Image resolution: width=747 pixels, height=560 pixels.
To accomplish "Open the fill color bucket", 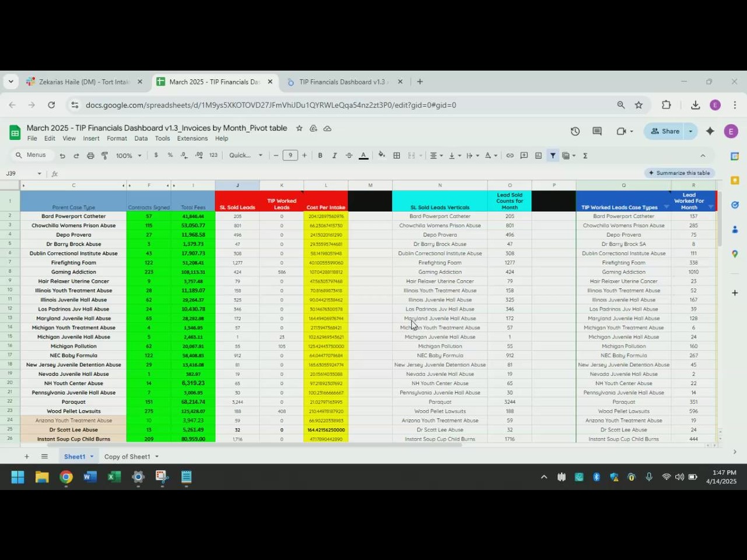I will tap(382, 155).
